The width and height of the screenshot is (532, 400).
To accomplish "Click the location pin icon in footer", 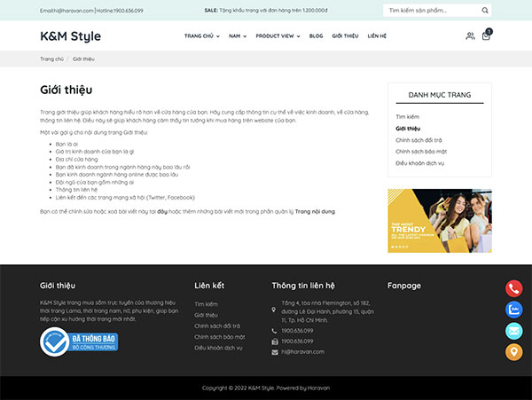I will (274, 310).
